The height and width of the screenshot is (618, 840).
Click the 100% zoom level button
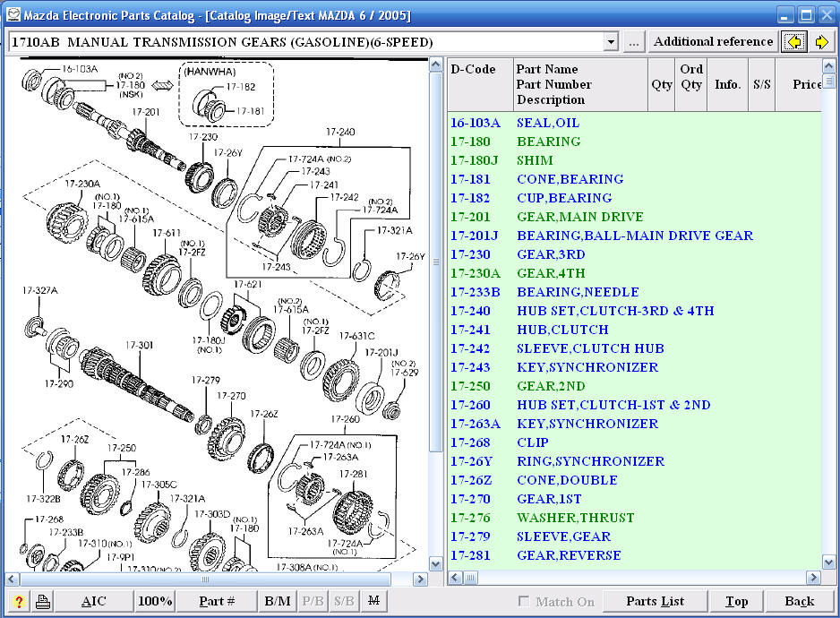(x=155, y=601)
